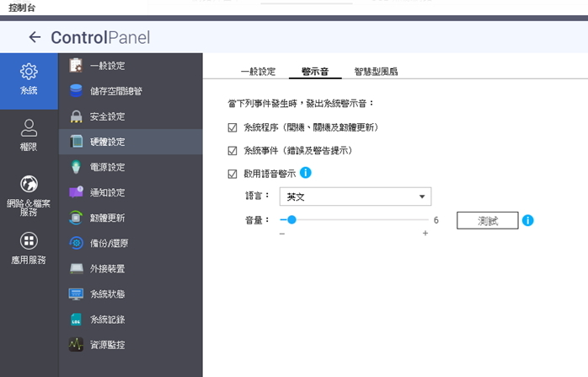Open the 應用服務 grid icon section
Screen dimensions: 588x377
pos(29,242)
